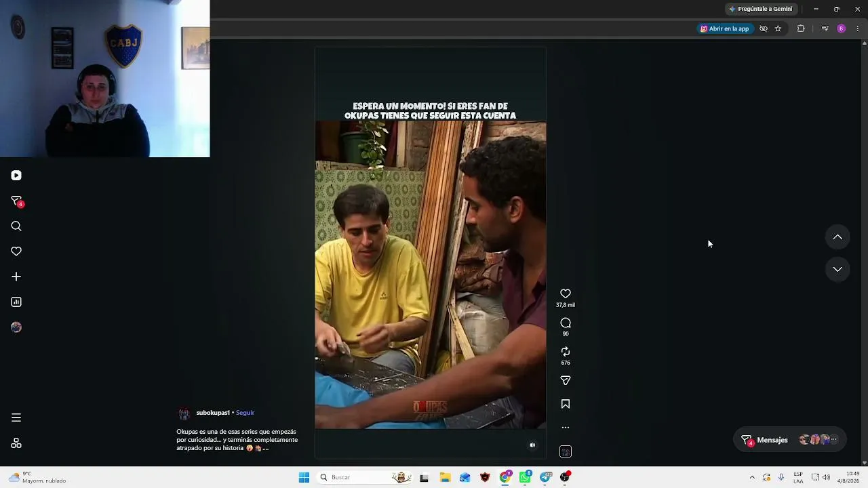Screen dimensions: 868x488
Task: Open the browser media controls icon
Action: point(825,28)
